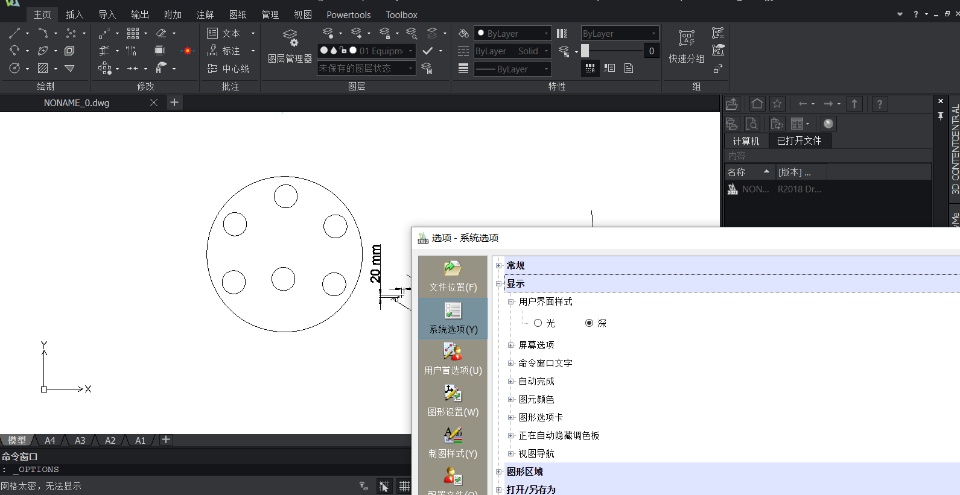
Task: Toggle the grid icon in status bar
Action: [404, 486]
